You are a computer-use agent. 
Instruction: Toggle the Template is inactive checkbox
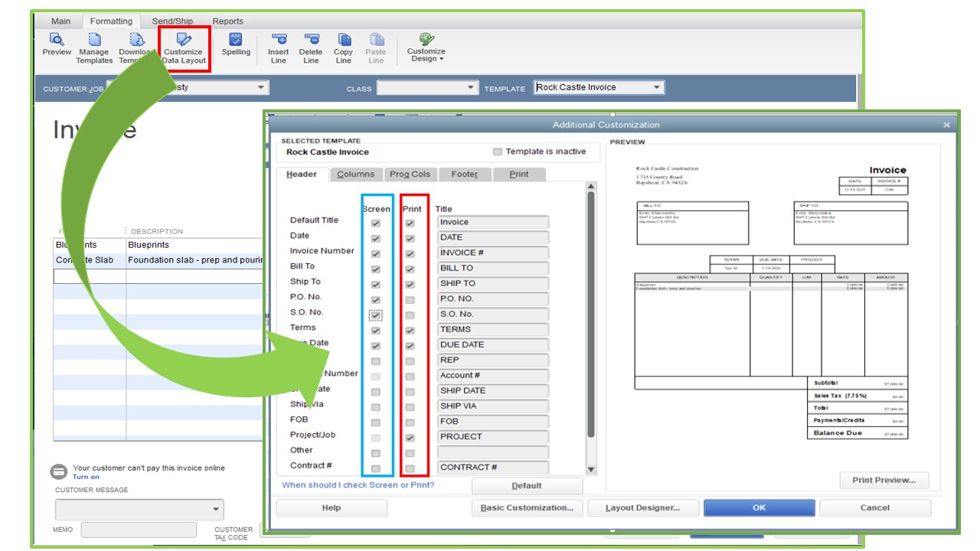click(x=498, y=152)
